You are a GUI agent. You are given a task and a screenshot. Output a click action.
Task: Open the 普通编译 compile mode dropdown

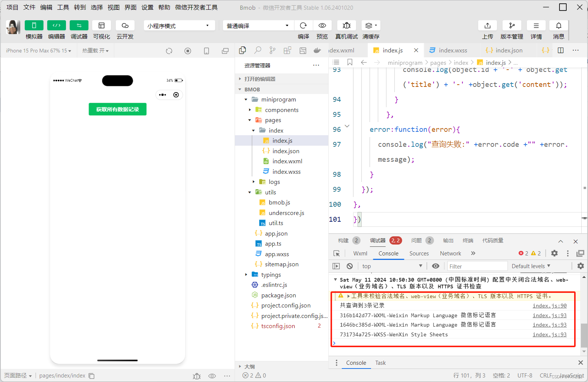click(x=258, y=25)
